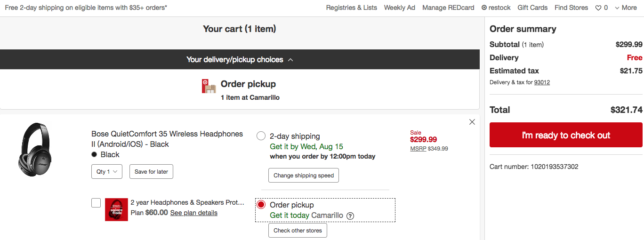Click the SquareTrade protection plan icon
Image resolution: width=644 pixels, height=240 pixels.
point(116,209)
